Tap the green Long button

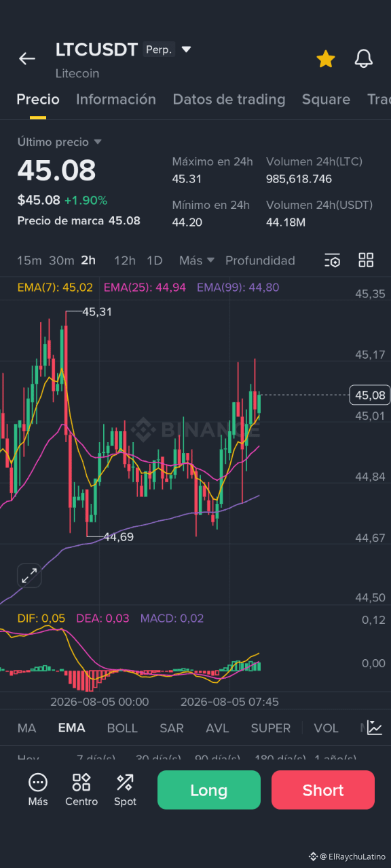click(x=209, y=790)
